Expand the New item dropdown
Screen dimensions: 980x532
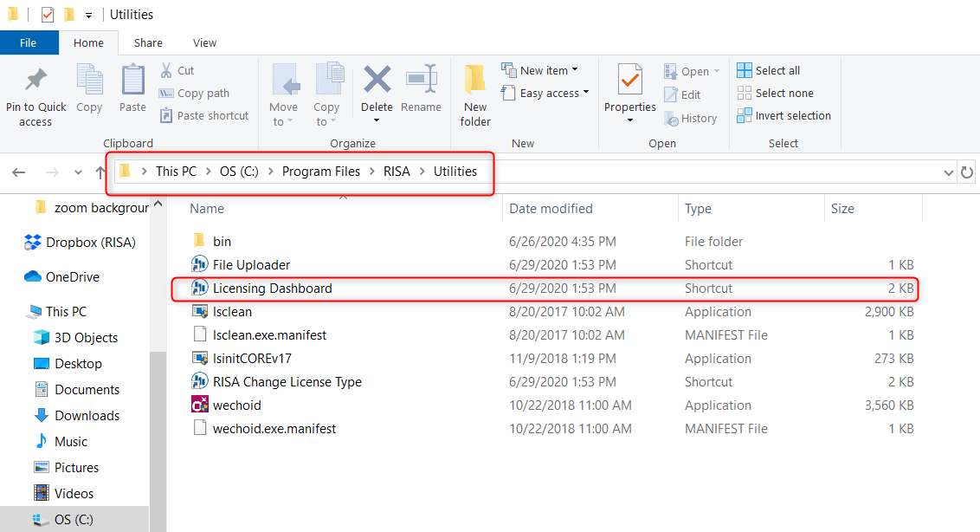(x=539, y=70)
